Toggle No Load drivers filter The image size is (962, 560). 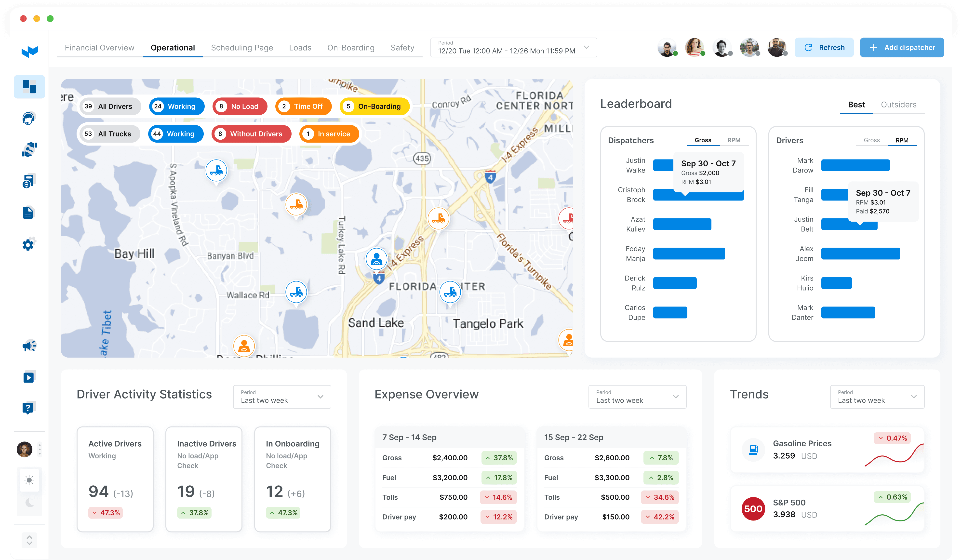coord(240,106)
